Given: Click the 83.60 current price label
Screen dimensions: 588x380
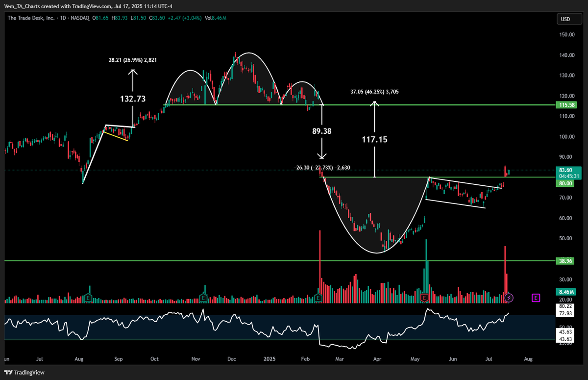Looking at the screenshot, I should [x=565, y=170].
